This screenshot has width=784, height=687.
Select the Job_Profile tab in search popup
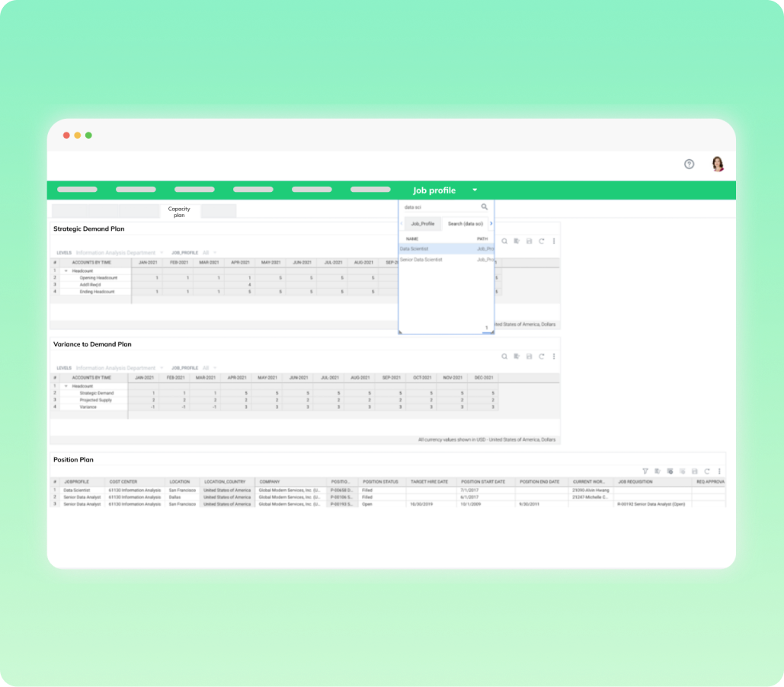tap(422, 224)
